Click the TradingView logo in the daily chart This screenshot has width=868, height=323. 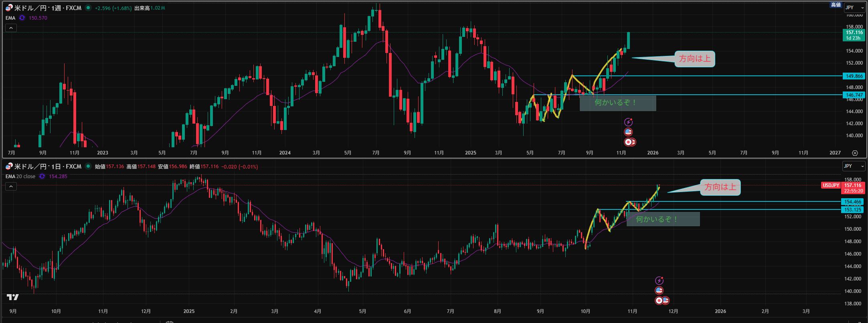pyautogui.click(x=12, y=297)
